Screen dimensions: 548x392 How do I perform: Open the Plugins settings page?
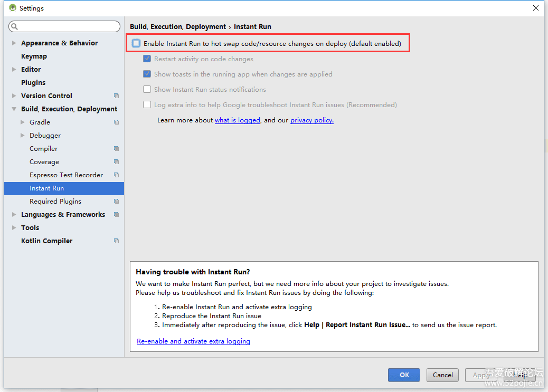coord(33,82)
